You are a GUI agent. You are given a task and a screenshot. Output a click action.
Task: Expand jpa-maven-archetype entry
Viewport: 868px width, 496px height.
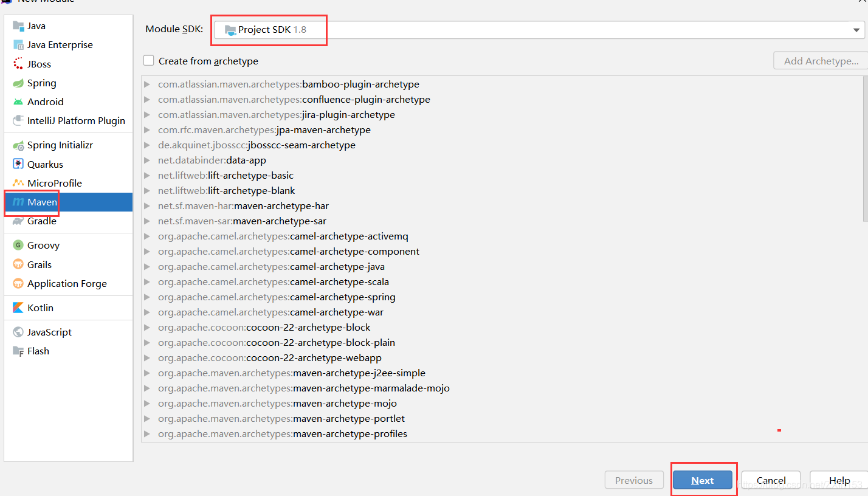tap(147, 130)
